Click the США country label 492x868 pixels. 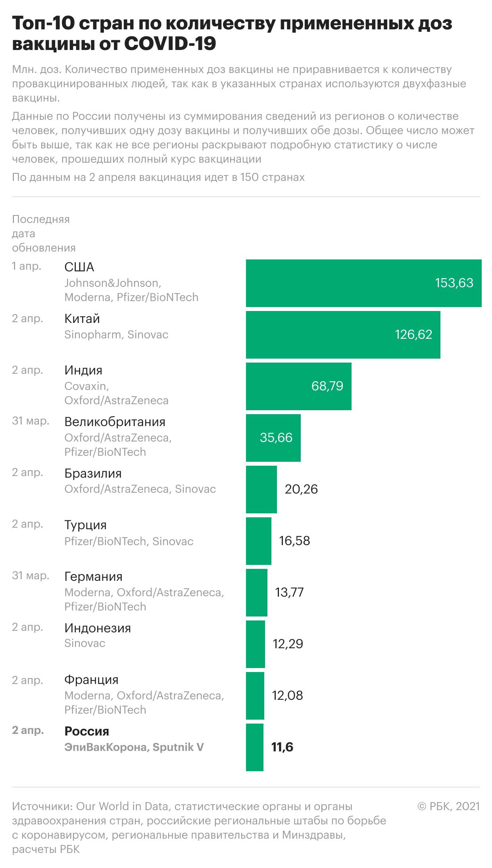point(79,267)
